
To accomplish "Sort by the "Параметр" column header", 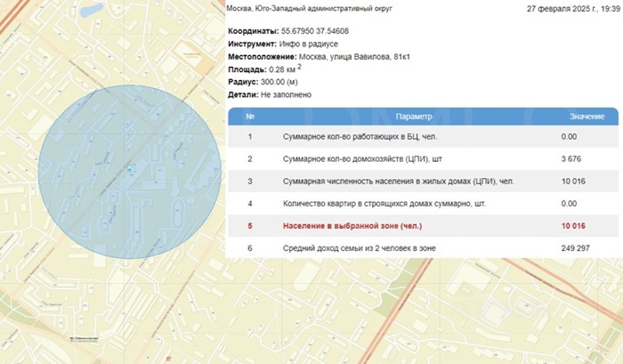I will (414, 117).
